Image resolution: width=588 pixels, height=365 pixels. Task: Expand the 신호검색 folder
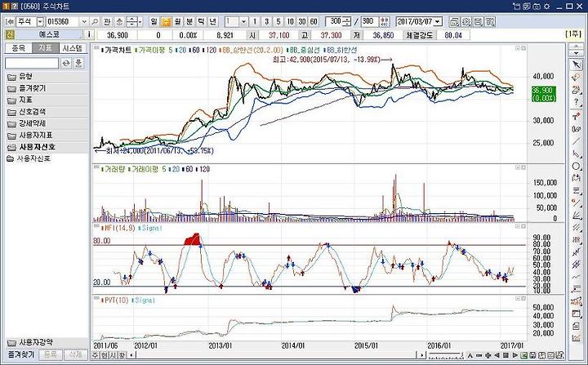[x=47, y=111]
